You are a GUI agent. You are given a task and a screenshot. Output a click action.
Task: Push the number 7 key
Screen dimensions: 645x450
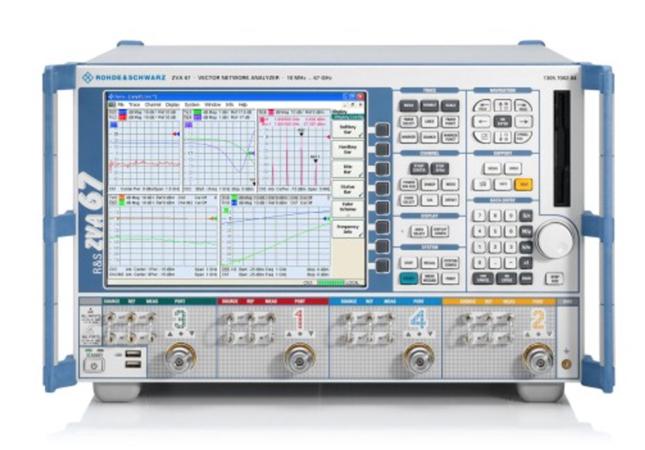click(479, 216)
